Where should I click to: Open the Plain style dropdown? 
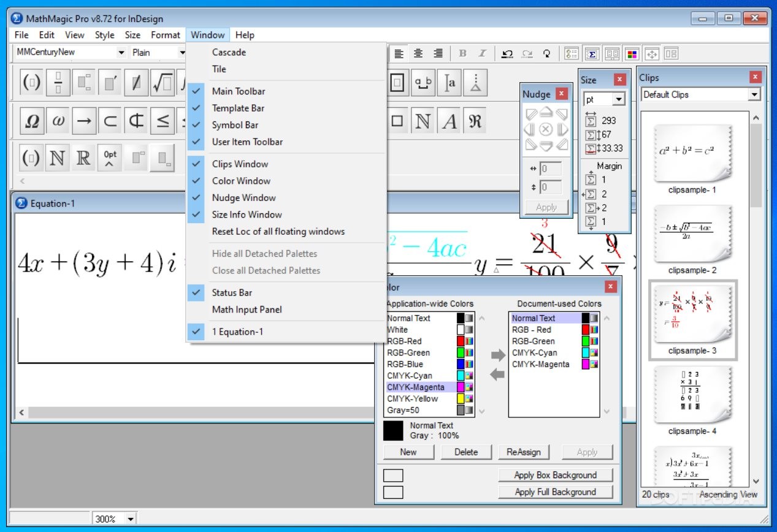tap(182, 53)
